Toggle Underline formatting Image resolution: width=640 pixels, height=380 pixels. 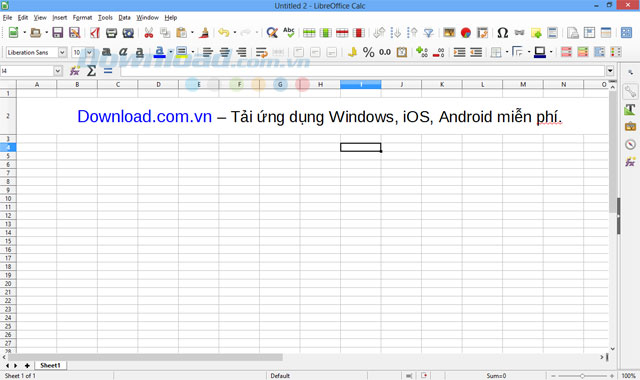click(x=140, y=52)
